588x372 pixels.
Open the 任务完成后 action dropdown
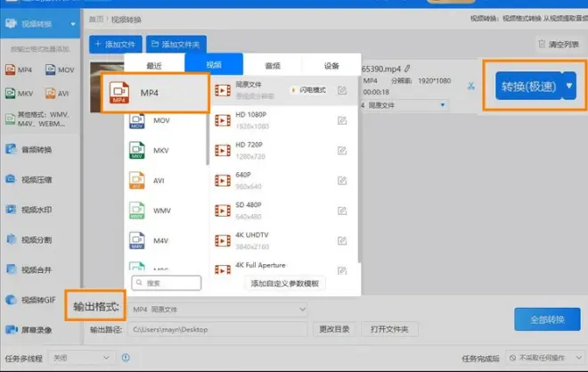point(543,357)
